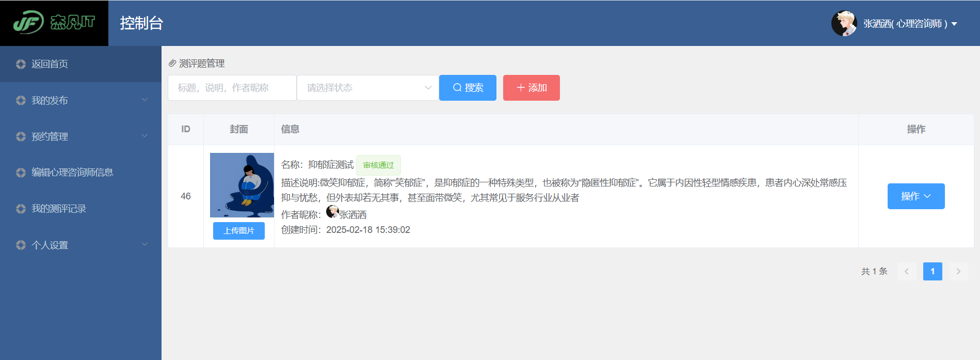The height and width of the screenshot is (360, 980).
Task: Expand the 个人设置 submenu chevron
Action: pos(144,244)
